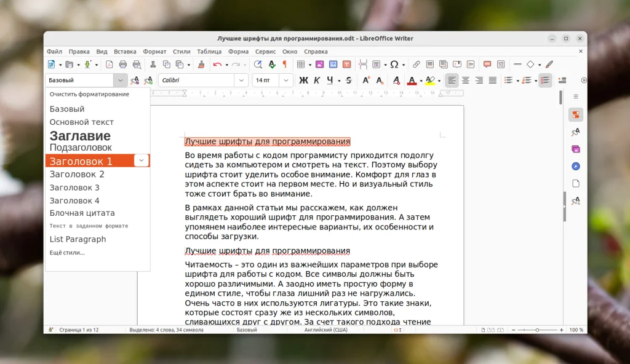Open the Сервис menu
The width and height of the screenshot is (630, 364).
(265, 52)
